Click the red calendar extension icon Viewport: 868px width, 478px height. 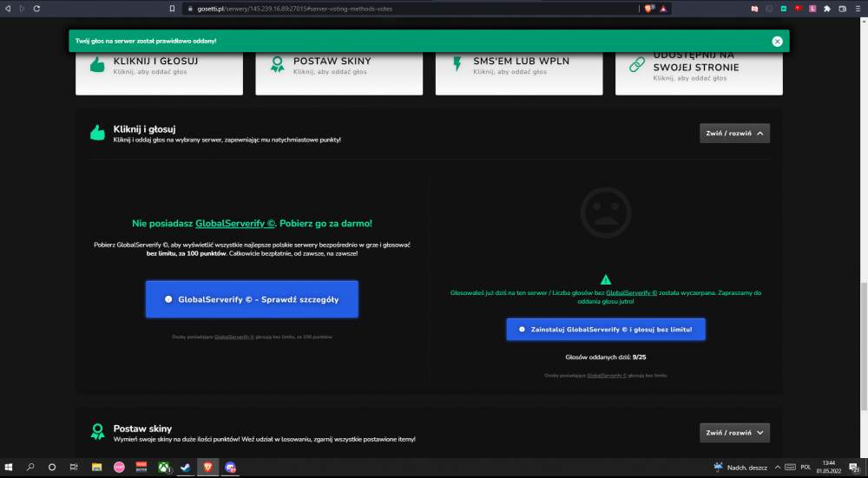click(x=754, y=9)
